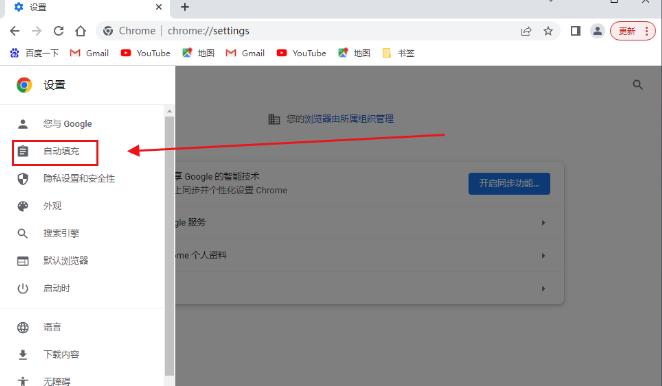Click the search settings magnifier icon

(638, 85)
